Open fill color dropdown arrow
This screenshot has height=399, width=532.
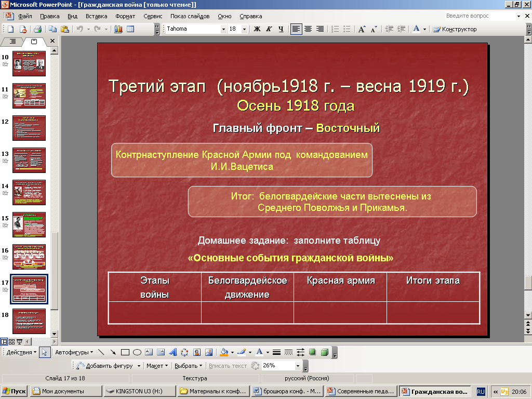[x=232, y=352]
